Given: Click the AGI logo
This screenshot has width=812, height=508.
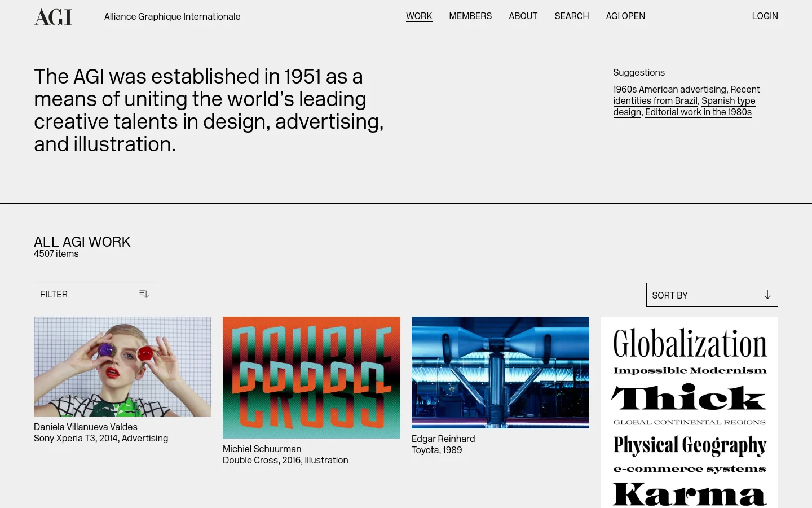Looking at the screenshot, I should [53, 17].
